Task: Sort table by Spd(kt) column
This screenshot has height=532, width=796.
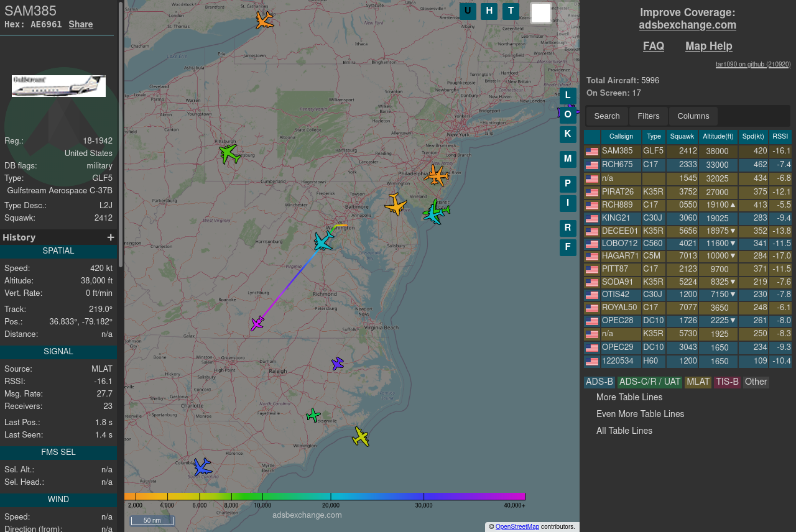Action: tap(753, 137)
